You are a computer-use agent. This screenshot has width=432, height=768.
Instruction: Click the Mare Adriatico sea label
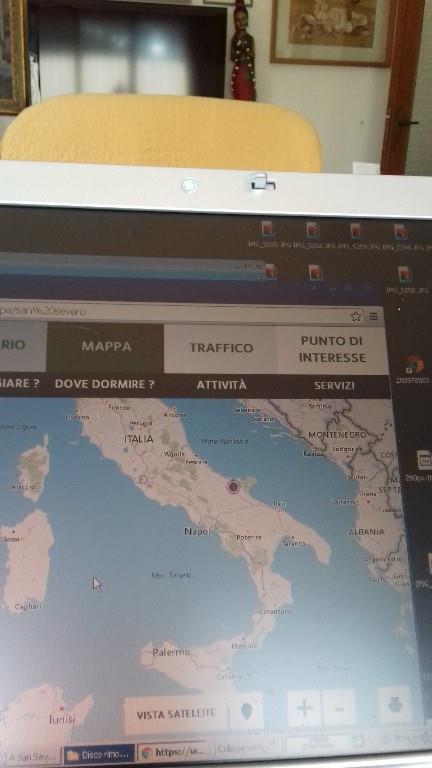pyautogui.click(x=224, y=441)
